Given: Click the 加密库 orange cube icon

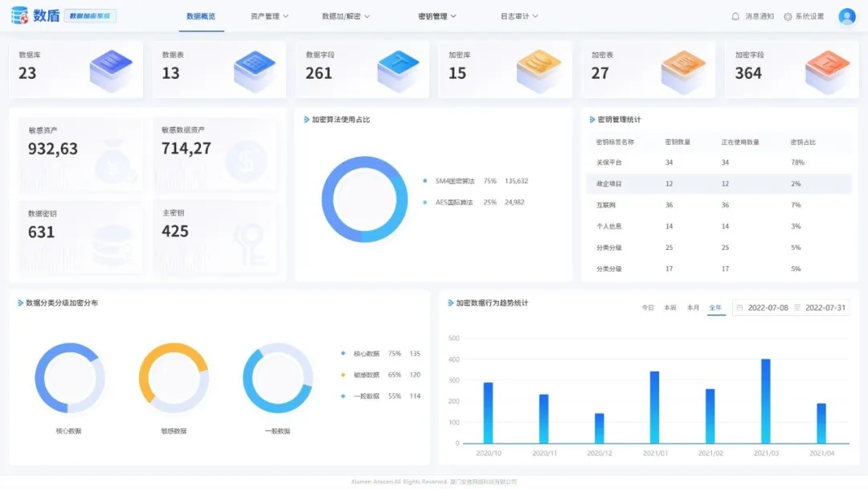Looking at the screenshot, I should (539, 70).
